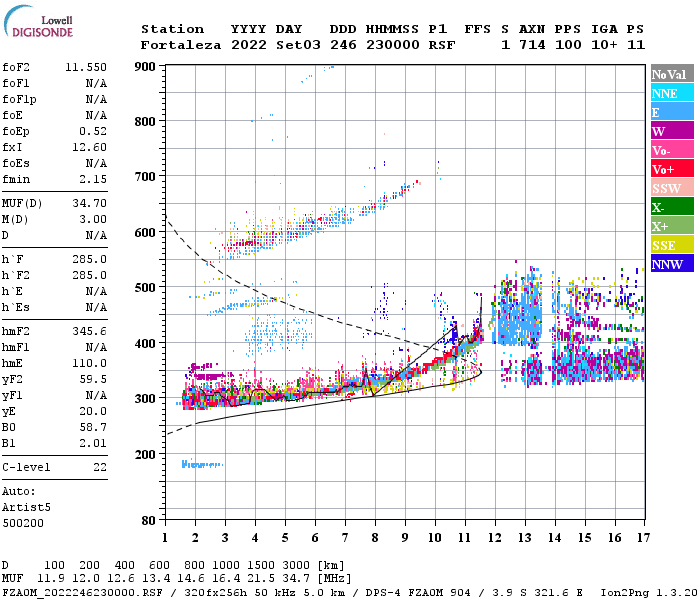The image size is (700, 600).
Task: Click the MUF 11.9 table value
Action: (x=51, y=579)
